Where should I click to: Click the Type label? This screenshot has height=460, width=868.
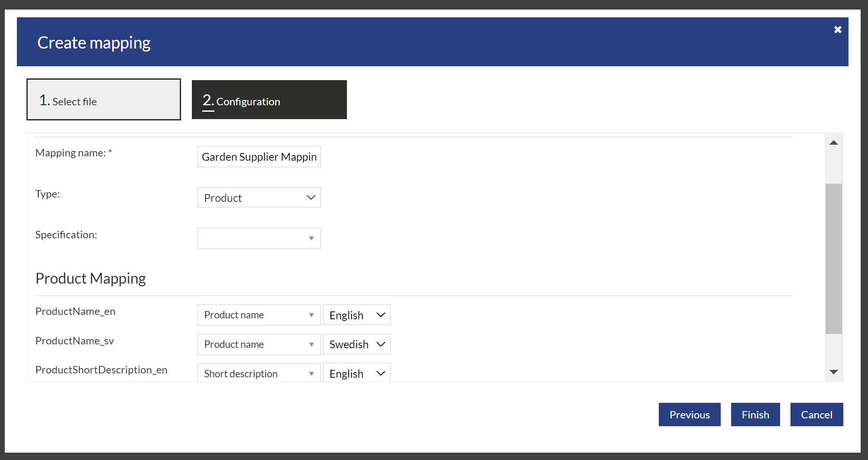point(48,194)
